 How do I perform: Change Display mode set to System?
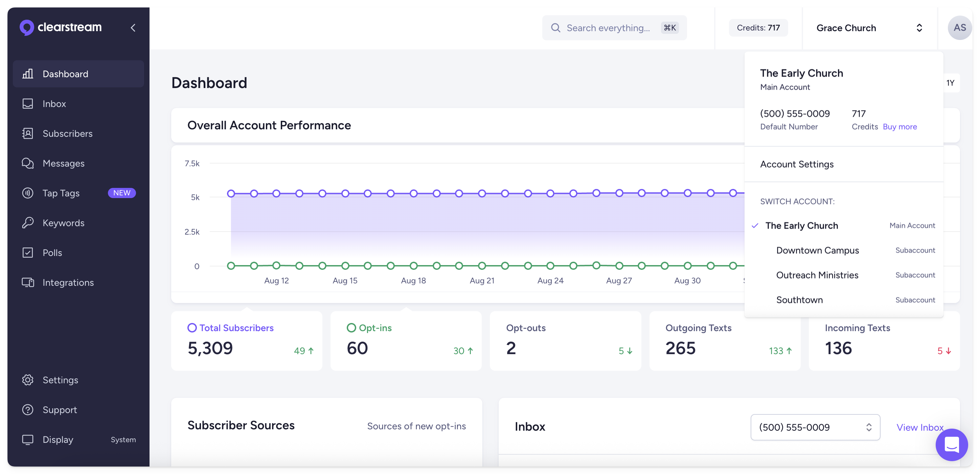pyautogui.click(x=78, y=439)
